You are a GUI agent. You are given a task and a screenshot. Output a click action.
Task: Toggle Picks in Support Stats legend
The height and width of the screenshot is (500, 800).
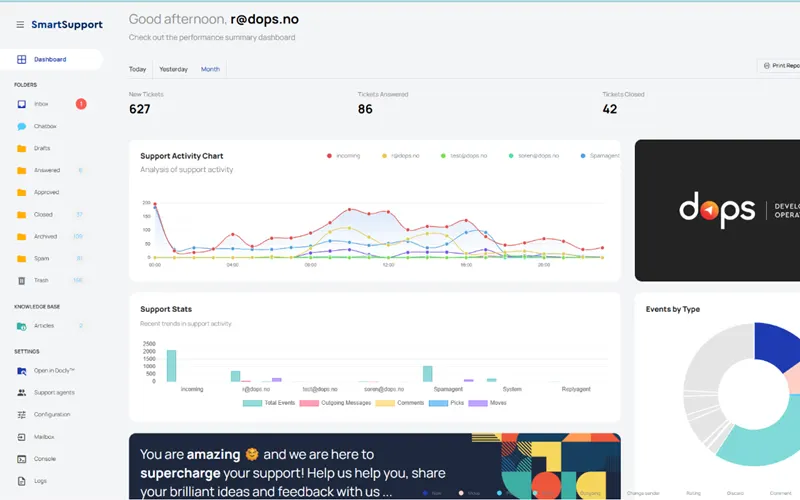click(x=446, y=403)
